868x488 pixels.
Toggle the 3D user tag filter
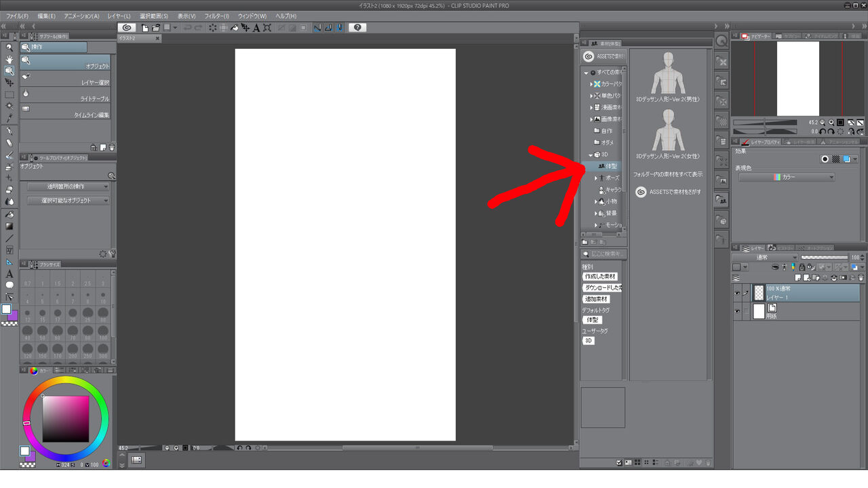click(x=589, y=341)
